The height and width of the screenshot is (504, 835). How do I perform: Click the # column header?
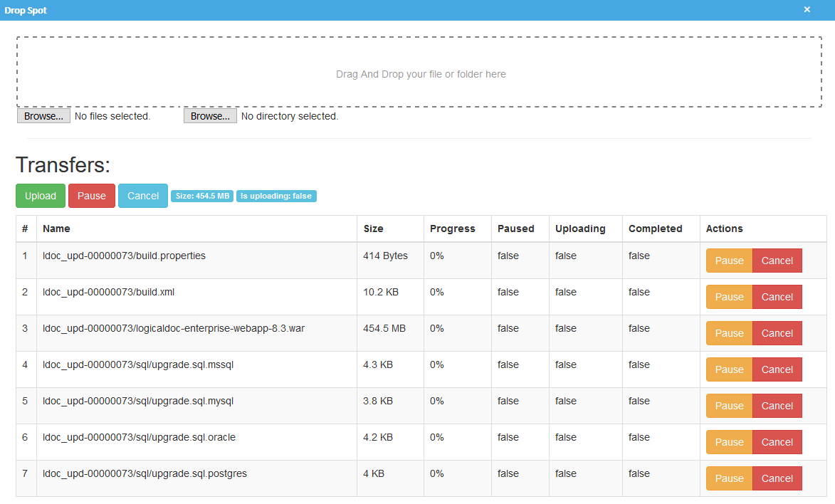[25, 229]
